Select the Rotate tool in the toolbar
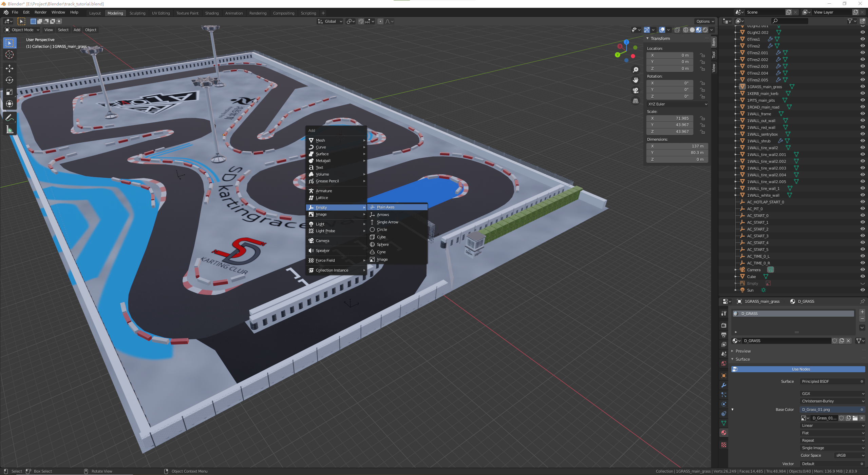Viewport: 868px width, 475px height. (10, 80)
